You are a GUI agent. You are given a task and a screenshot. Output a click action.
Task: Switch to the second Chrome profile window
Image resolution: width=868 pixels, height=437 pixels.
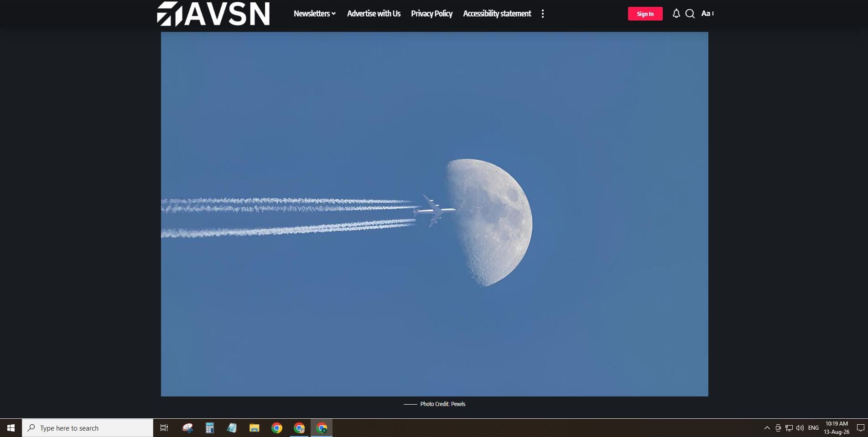299,428
